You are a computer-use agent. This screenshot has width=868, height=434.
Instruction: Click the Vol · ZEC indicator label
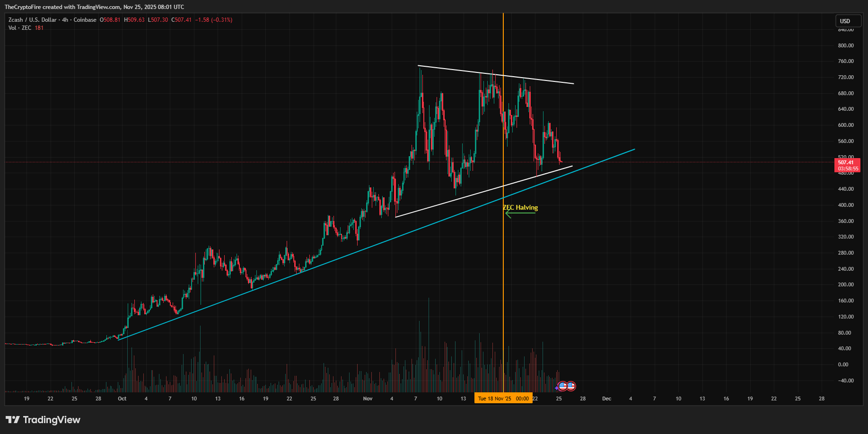[x=19, y=27]
